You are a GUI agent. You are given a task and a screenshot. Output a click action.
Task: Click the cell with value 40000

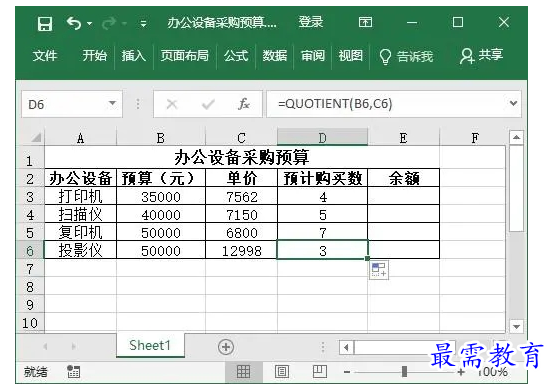pos(161,214)
